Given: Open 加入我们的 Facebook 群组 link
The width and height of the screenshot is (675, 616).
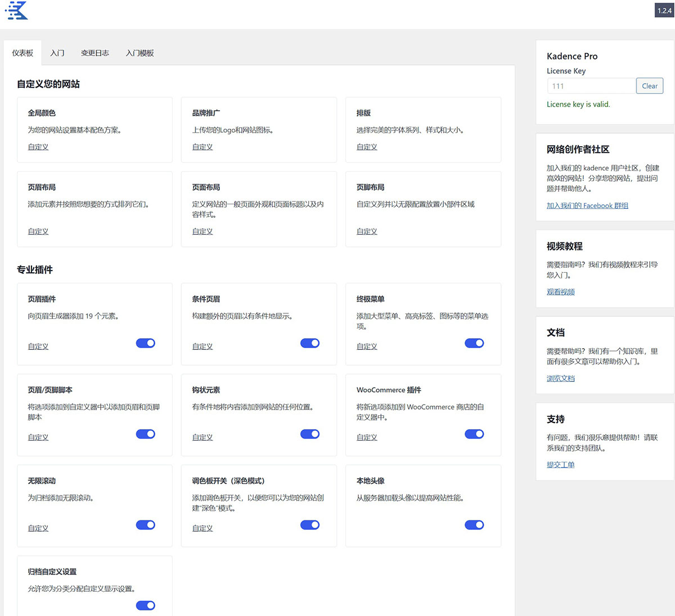Looking at the screenshot, I should 587,206.
